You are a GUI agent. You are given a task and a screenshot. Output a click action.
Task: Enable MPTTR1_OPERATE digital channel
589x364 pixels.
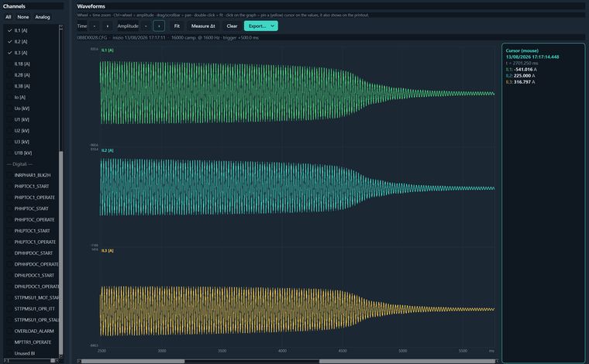10,342
